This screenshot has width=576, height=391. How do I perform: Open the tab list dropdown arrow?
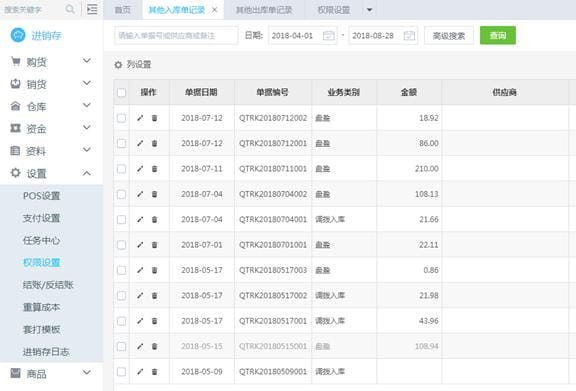click(x=370, y=10)
